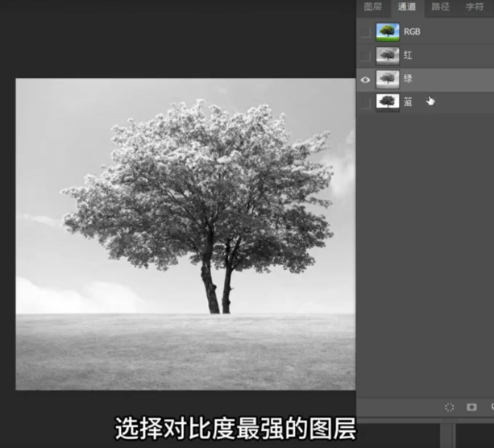Click the partially visible new channel icon
Viewport: 494px width, 448px height.
click(x=491, y=408)
